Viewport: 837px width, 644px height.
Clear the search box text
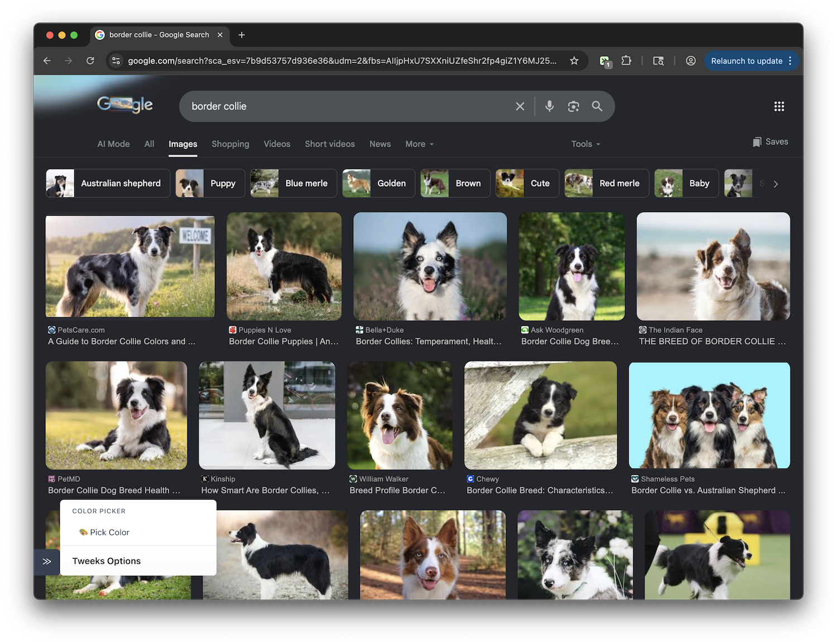point(519,106)
